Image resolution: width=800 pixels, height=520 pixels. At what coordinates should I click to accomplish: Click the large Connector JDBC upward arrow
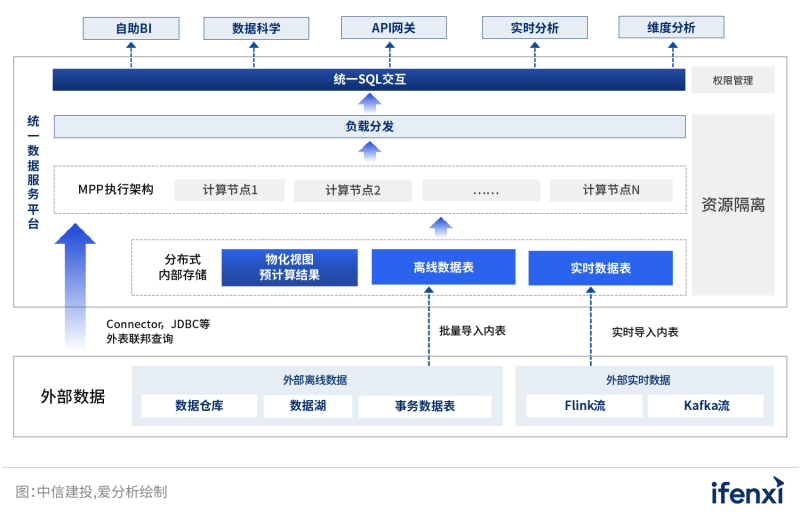click(75, 285)
